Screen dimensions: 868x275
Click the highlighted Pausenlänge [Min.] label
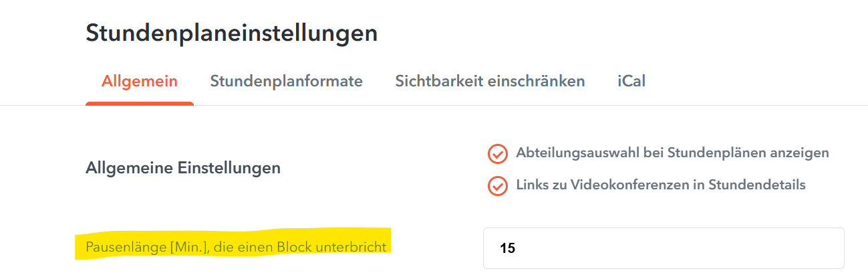point(236,247)
